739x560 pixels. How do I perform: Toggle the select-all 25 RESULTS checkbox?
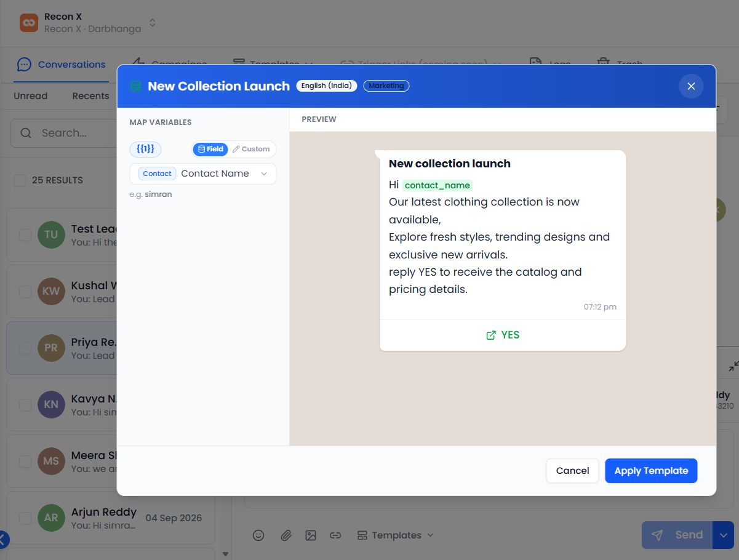(x=20, y=180)
